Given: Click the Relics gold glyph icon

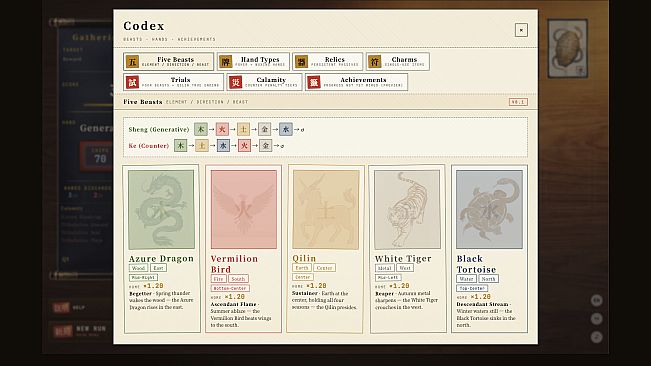Looking at the screenshot, I should tap(301, 62).
